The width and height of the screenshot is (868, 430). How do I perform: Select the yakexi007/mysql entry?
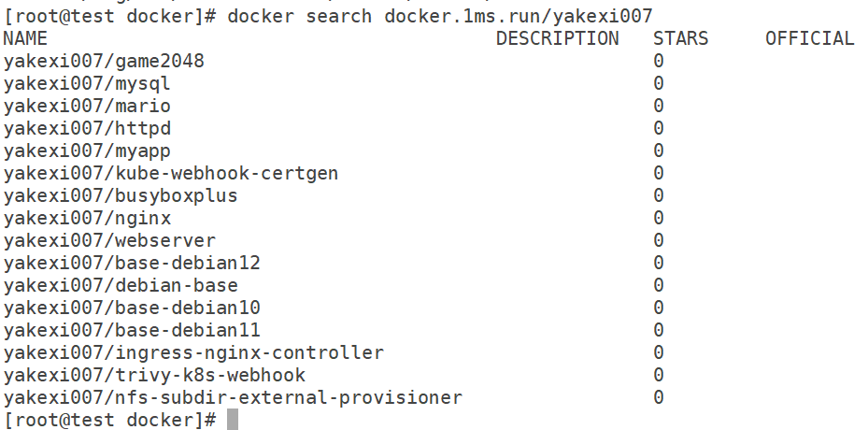point(87,84)
